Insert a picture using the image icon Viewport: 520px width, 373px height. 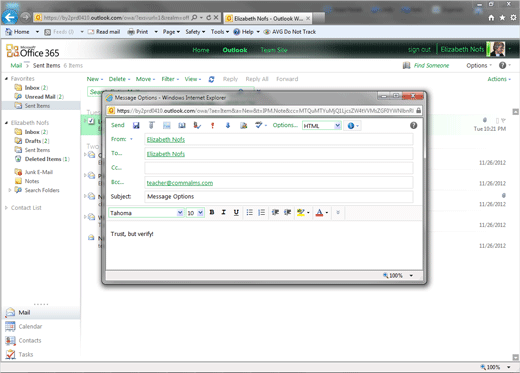pos(167,125)
